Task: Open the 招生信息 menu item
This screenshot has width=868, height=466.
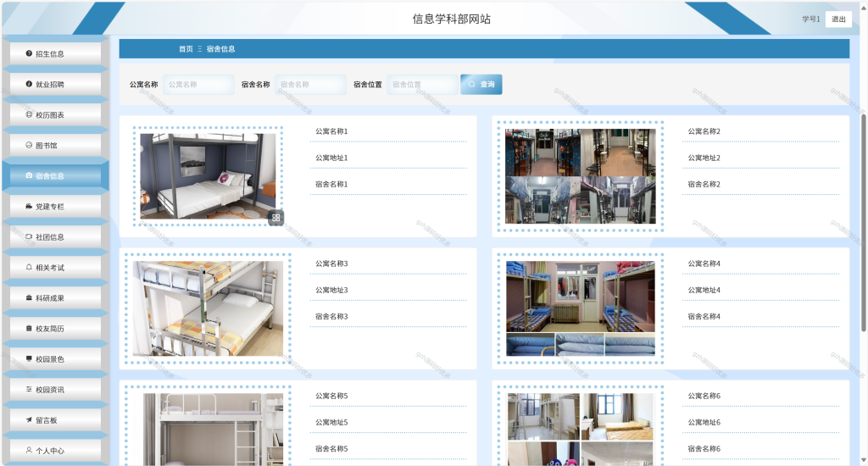Action: (55, 53)
